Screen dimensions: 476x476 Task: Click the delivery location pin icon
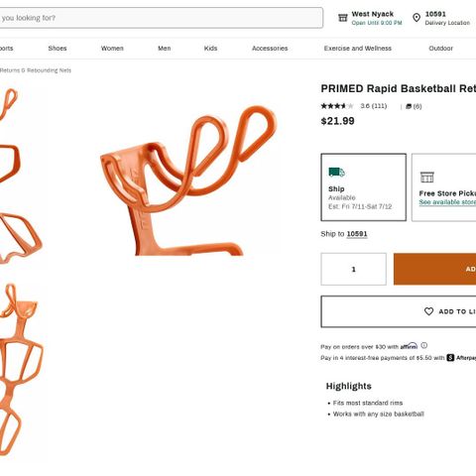coord(416,18)
